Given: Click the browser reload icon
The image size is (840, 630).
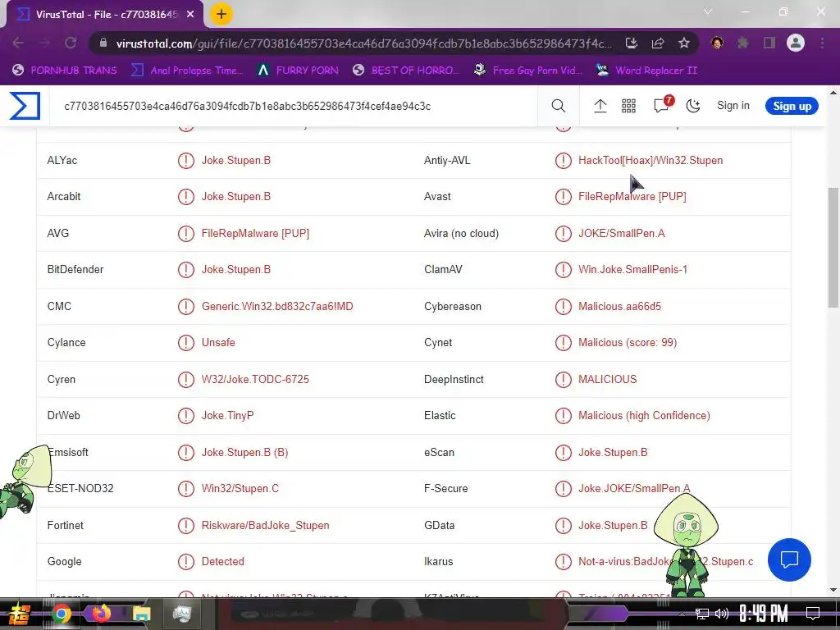Looking at the screenshot, I should (71, 43).
